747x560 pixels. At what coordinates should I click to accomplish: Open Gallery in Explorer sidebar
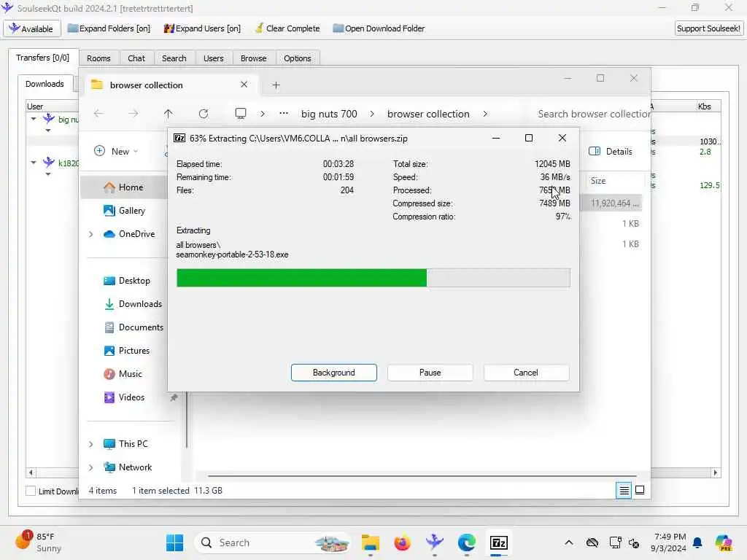click(124, 211)
